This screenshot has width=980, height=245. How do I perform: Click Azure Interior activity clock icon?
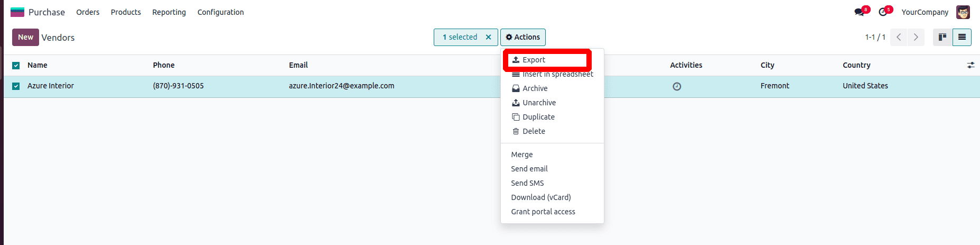677,86
